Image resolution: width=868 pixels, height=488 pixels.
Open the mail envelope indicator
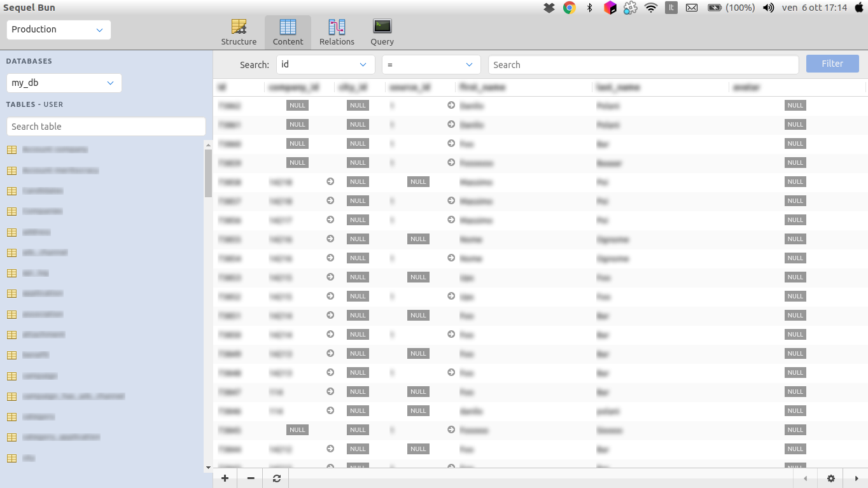click(692, 8)
